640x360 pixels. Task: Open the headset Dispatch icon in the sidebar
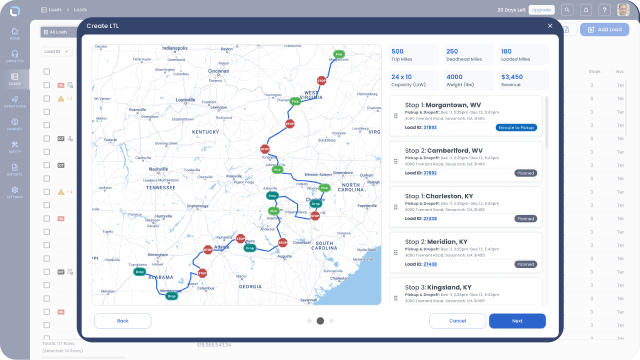tap(15, 56)
